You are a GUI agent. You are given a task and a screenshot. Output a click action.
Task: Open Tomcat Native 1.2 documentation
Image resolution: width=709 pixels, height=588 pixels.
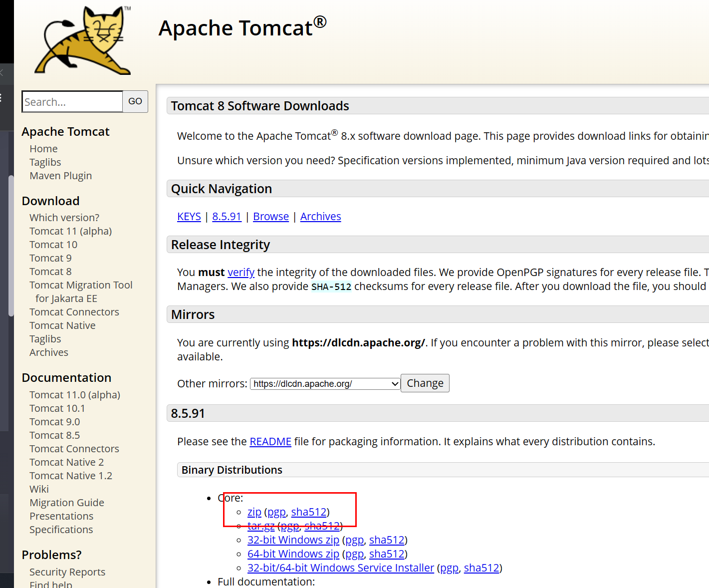(x=71, y=476)
